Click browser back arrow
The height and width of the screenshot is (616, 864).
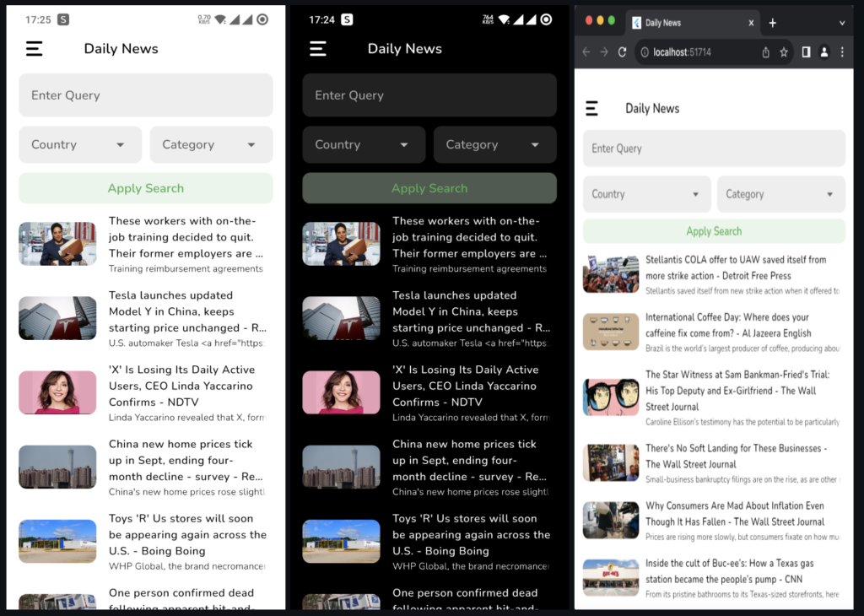586,51
